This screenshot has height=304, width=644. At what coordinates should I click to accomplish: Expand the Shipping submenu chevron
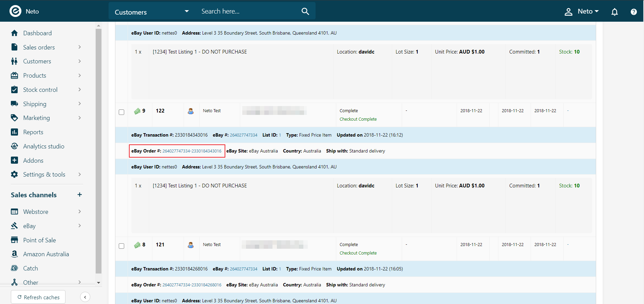[x=80, y=104]
